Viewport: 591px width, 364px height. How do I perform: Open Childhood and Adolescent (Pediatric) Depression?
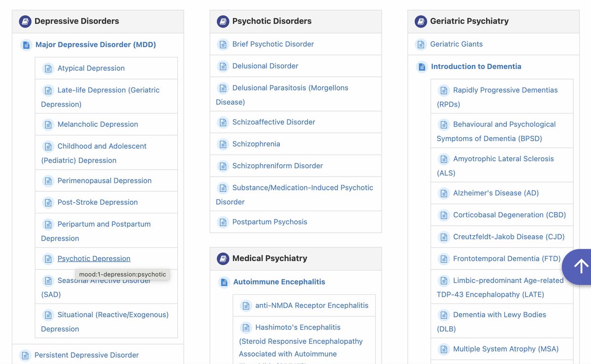(94, 153)
